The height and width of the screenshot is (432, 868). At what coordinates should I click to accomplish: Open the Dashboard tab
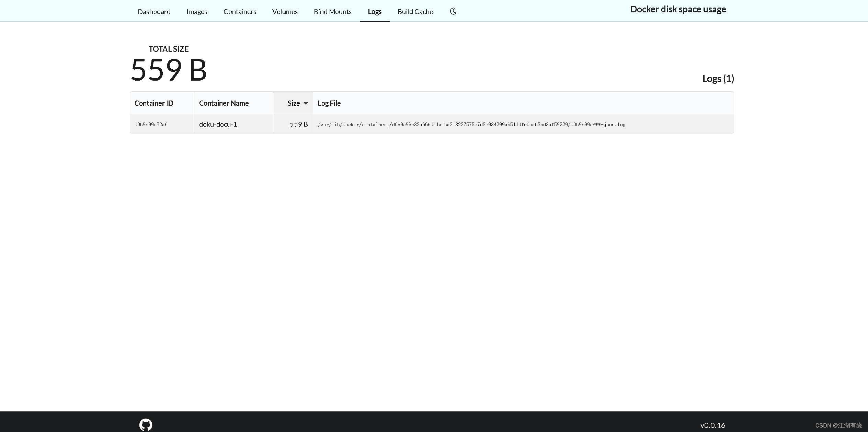click(154, 12)
